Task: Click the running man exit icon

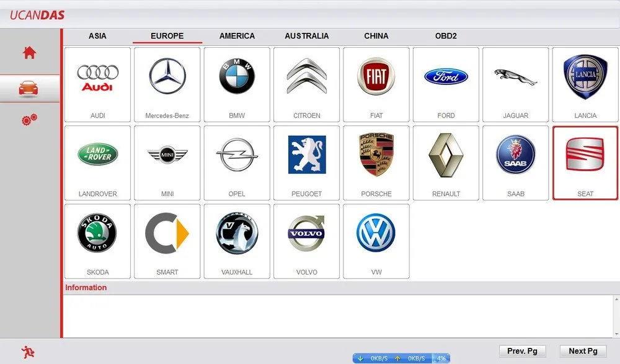Action: (x=28, y=352)
